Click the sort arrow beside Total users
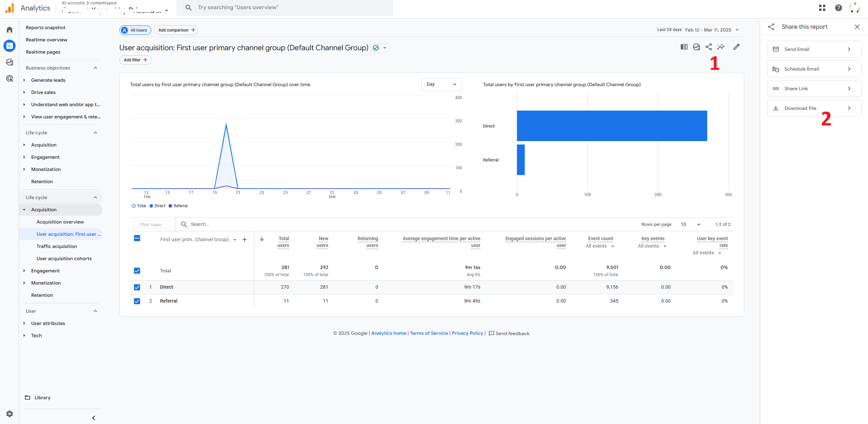 262,239
